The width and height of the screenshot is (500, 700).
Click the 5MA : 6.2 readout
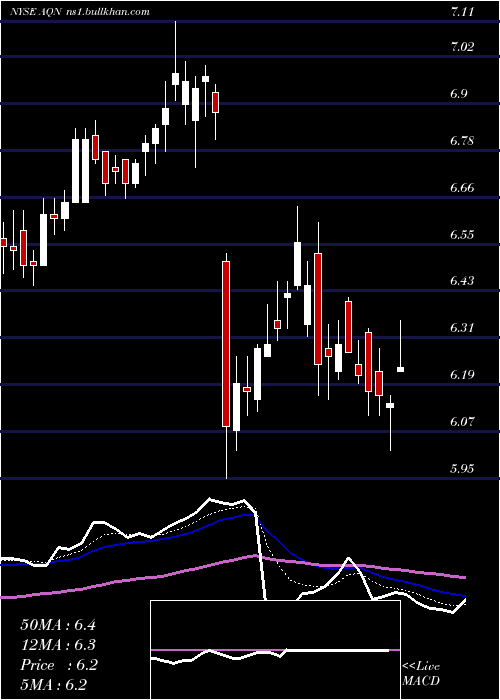[x=53, y=685]
